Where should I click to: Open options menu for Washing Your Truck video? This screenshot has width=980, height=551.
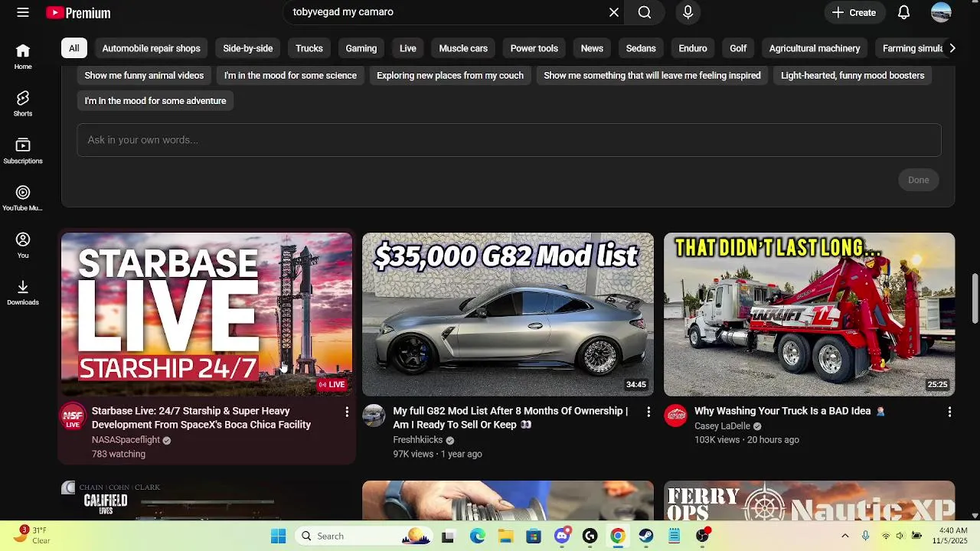tap(949, 412)
